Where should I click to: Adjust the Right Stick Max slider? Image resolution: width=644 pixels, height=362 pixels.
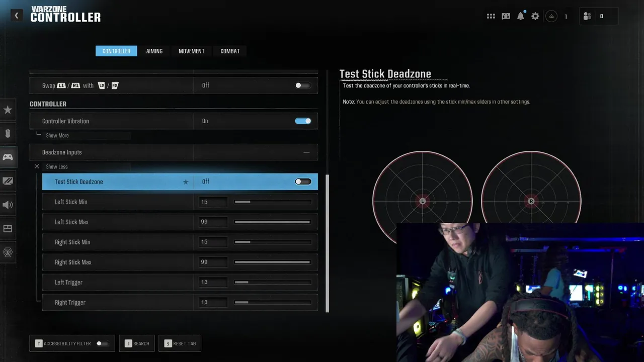coord(272,262)
